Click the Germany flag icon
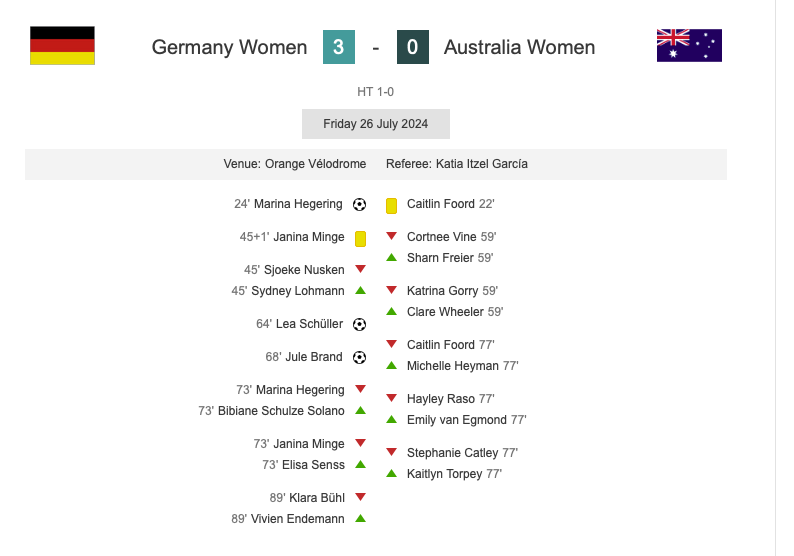 [x=62, y=46]
